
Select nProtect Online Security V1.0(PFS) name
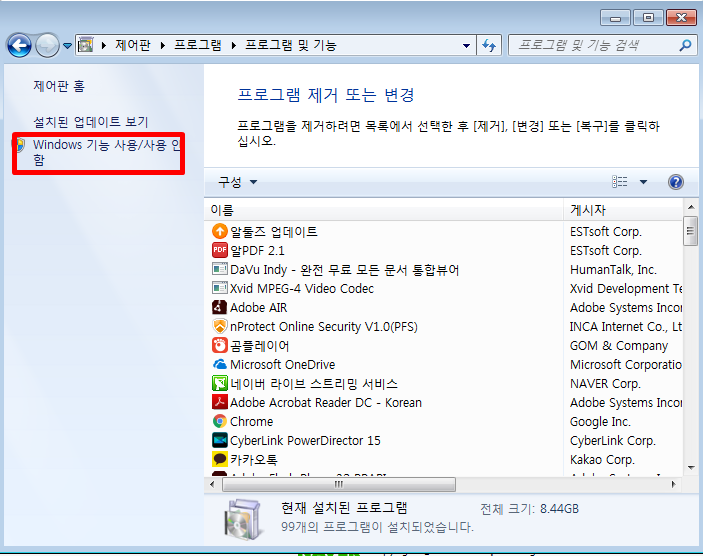pos(324,326)
